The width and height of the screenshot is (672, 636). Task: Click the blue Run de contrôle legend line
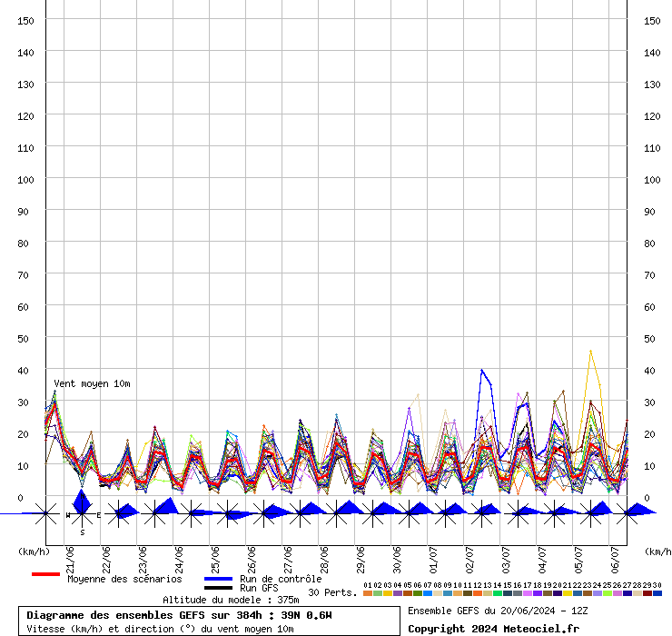218,579
